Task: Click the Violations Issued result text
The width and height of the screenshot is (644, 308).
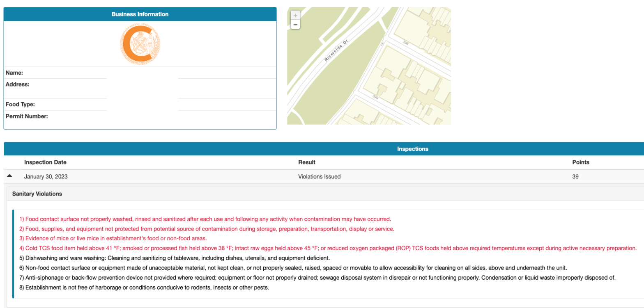Action: (x=319, y=177)
